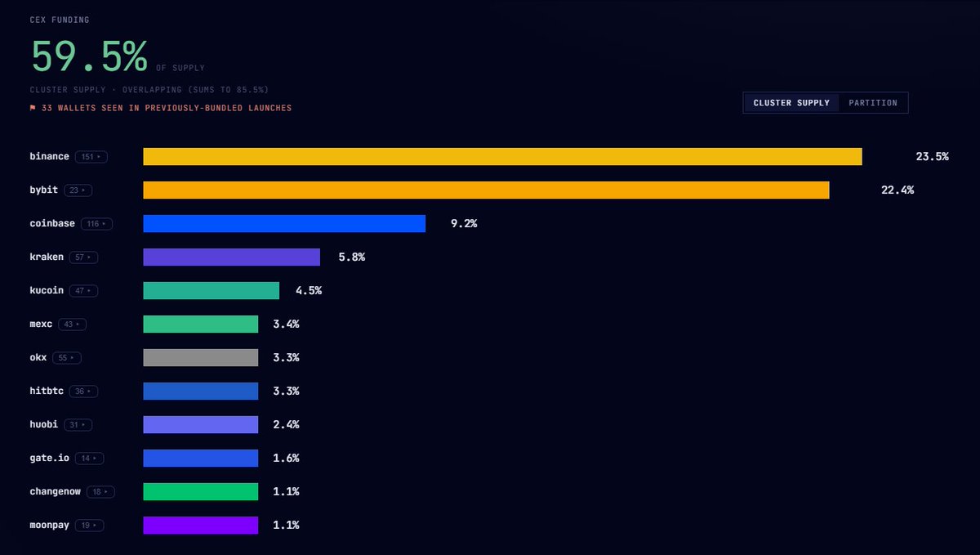Click the lavender huobi bar
Image resolution: width=980 pixels, height=555 pixels.
tap(200, 424)
